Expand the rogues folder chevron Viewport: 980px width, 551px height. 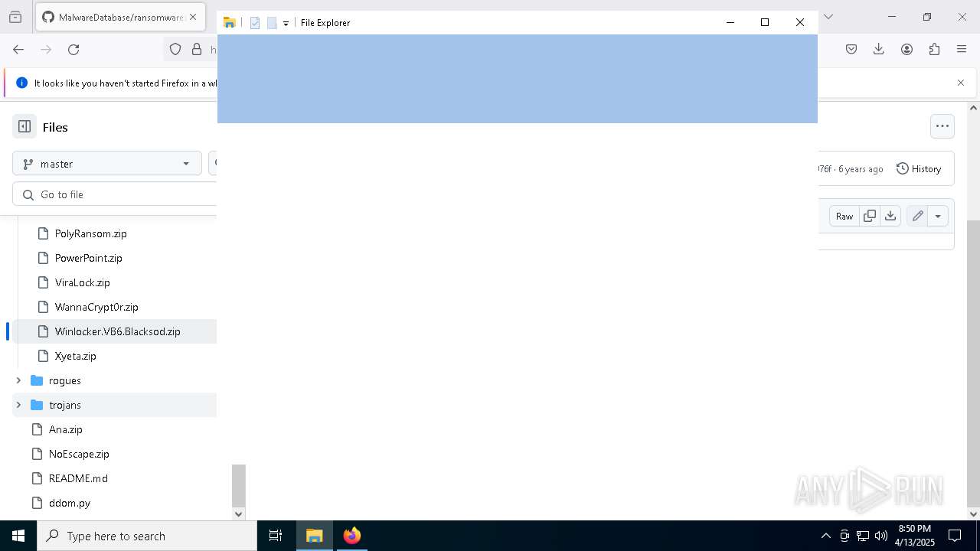(18, 380)
